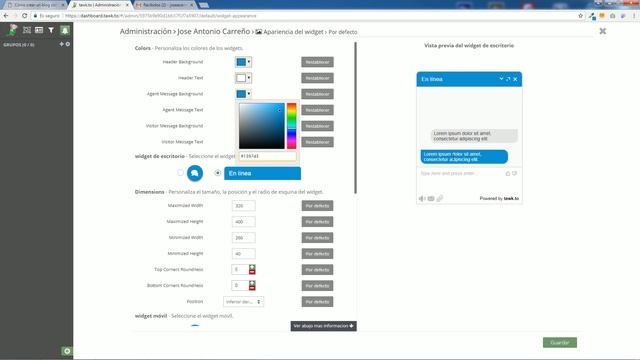
Task: Reload the page with the refresh button
Action: (x=24, y=16)
